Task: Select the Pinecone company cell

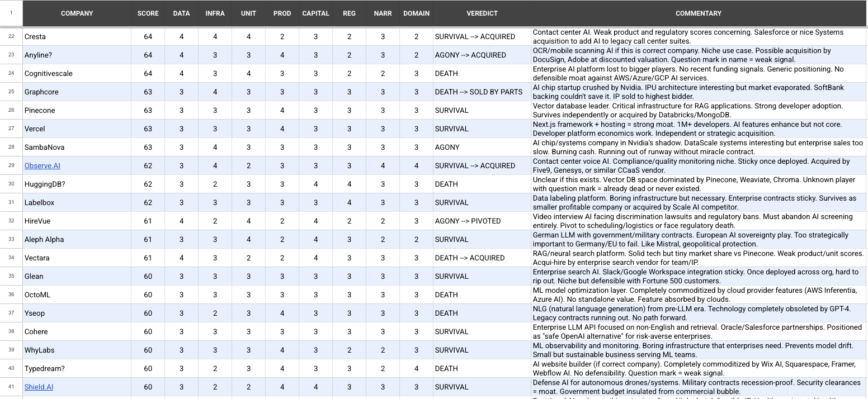Action: point(77,111)
